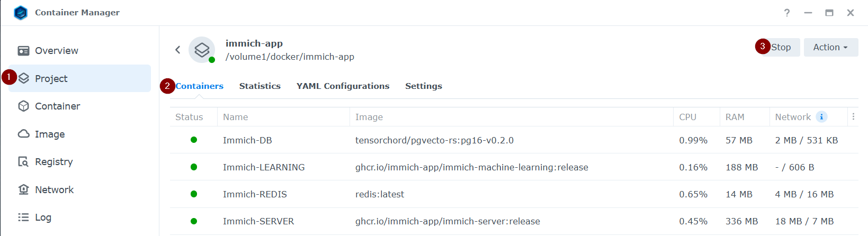Click the 4 MB / 16 MB network value
The image size is (868, 236).
tap(804, 194)
